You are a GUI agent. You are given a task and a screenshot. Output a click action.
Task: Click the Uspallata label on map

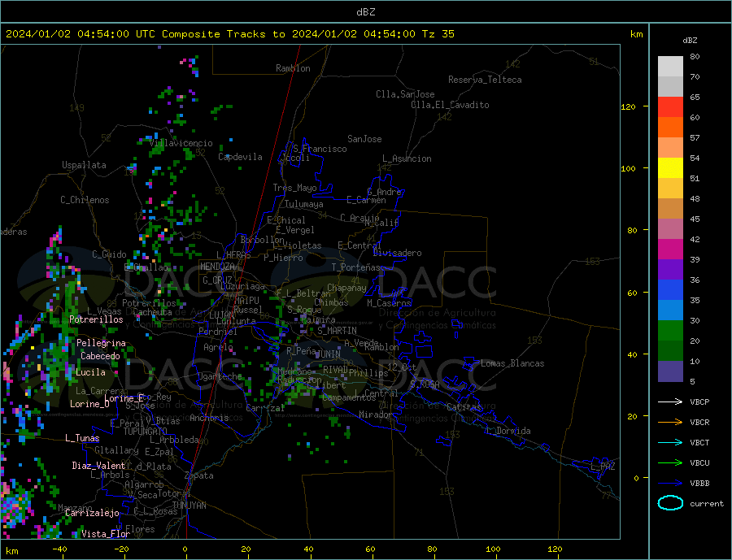[84, 165]
